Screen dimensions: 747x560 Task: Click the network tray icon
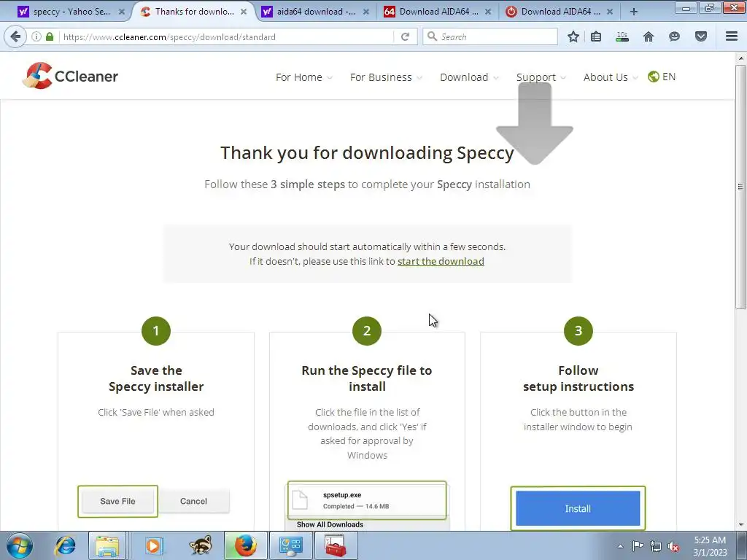656,546
